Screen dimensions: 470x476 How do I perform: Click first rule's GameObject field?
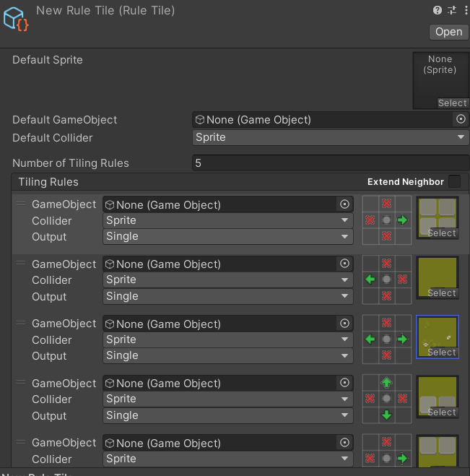tap(228, 204)
